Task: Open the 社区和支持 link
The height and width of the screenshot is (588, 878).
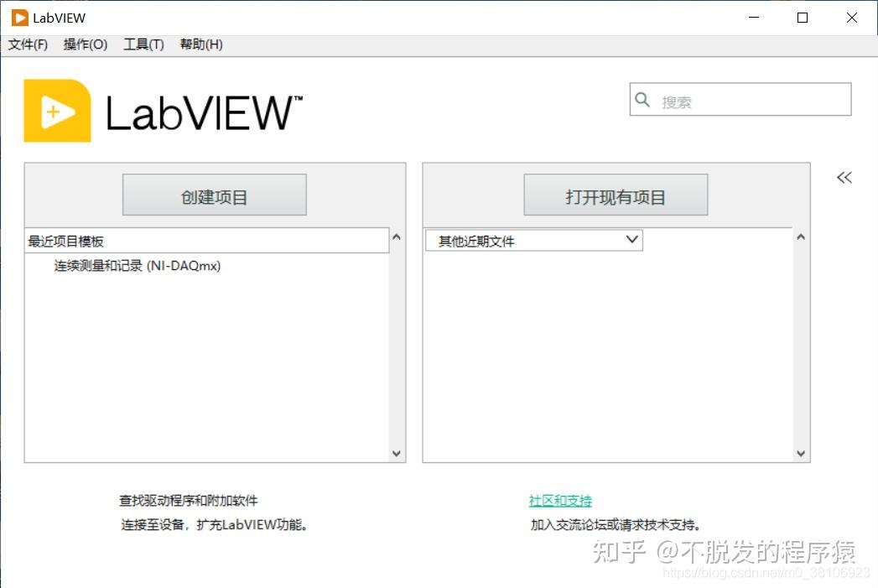Action: click(x=559, y=500)
